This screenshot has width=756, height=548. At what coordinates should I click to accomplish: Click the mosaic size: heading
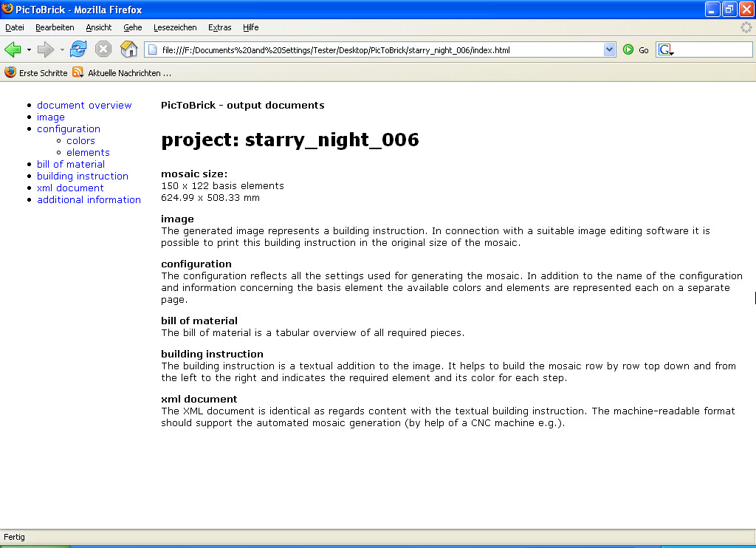click(194, 174)
